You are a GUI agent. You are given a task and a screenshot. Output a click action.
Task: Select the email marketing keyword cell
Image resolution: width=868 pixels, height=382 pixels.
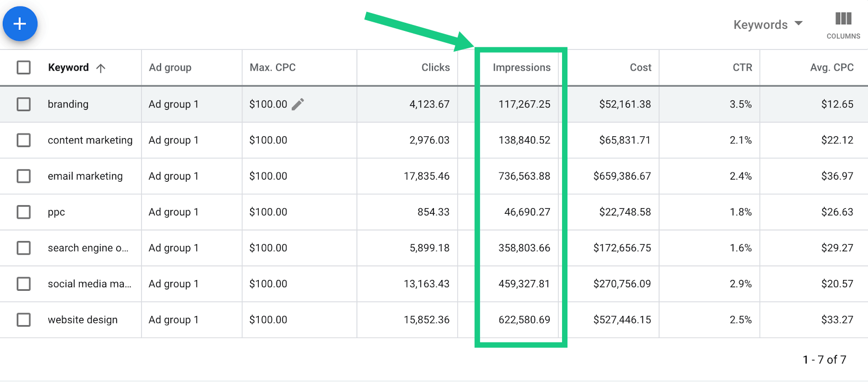click(85, 176)
